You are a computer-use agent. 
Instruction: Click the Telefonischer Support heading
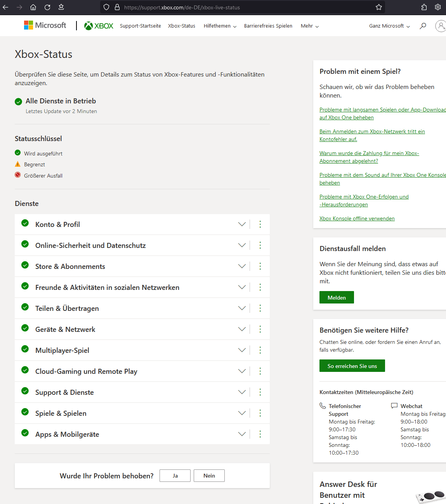click(345, 410)
